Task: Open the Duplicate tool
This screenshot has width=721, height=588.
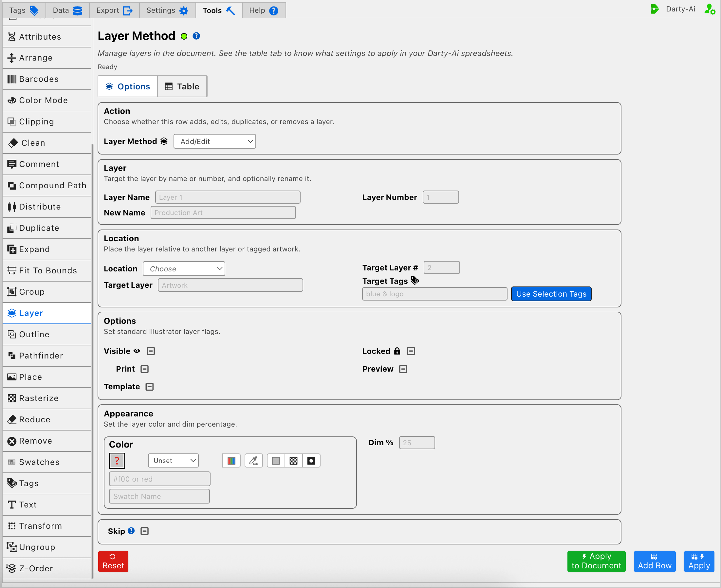Action: coord(47,228)
